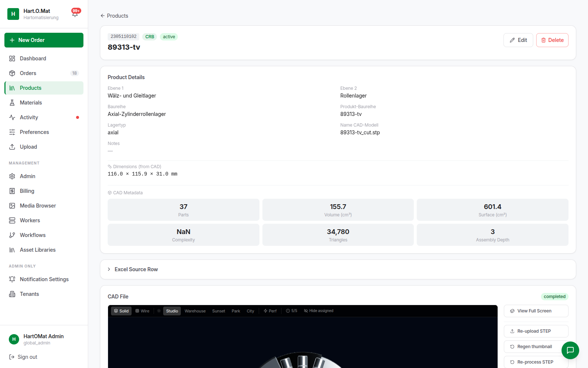Image resolution: width=588 pixels, height=368 pixels.
Task: Click the Tenants building icon
Action: pyautogui.click(x=12, y=294)
